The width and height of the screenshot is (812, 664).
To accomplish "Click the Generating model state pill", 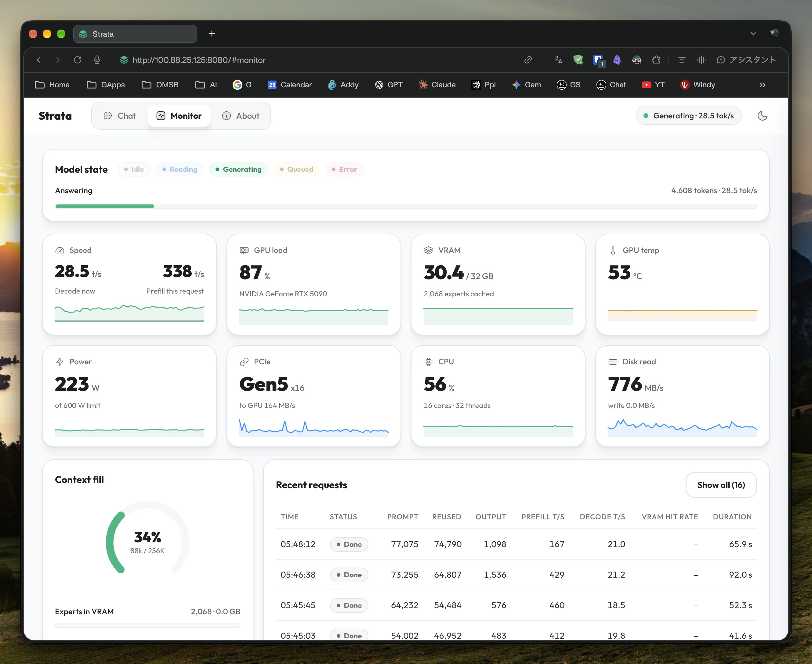I will pos(238,169).
